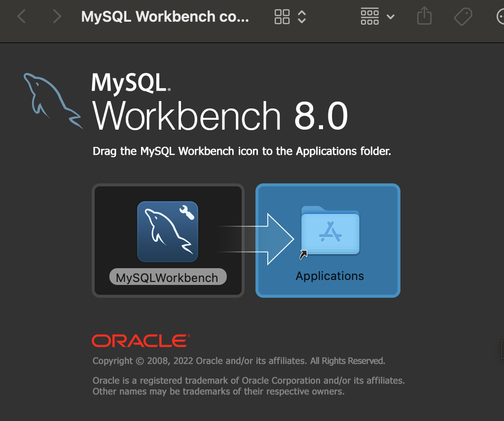Open the MySQLWorkbench application icon
Image resolution: width=504 pixels, height=421 pixels.
[167, 231]
